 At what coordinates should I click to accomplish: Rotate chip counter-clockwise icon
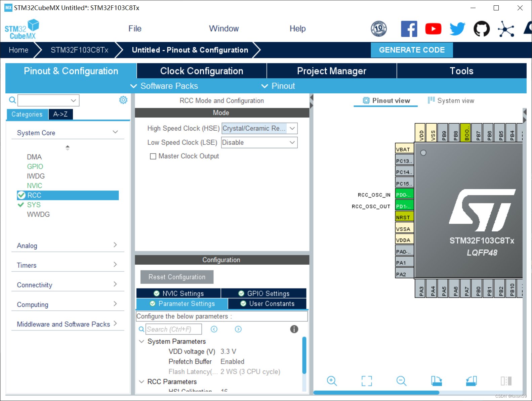(471, 381)
